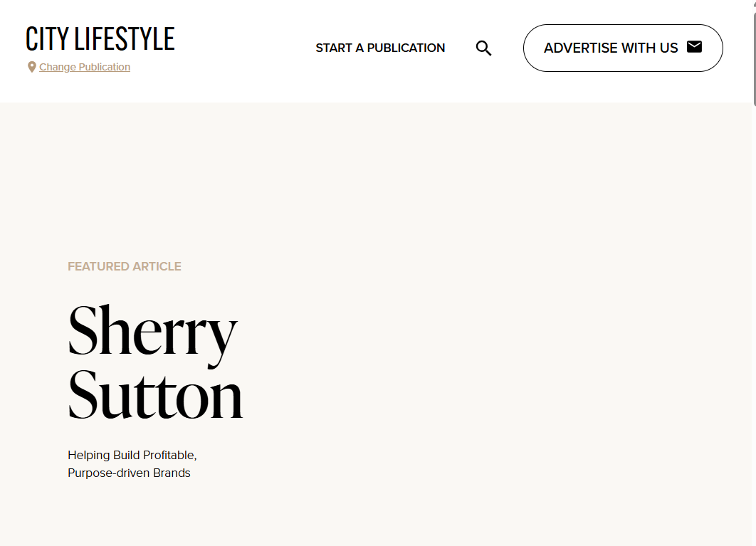Open search with the magnifier icon
This screenshot has width=756, height=546.
(483, 48)
